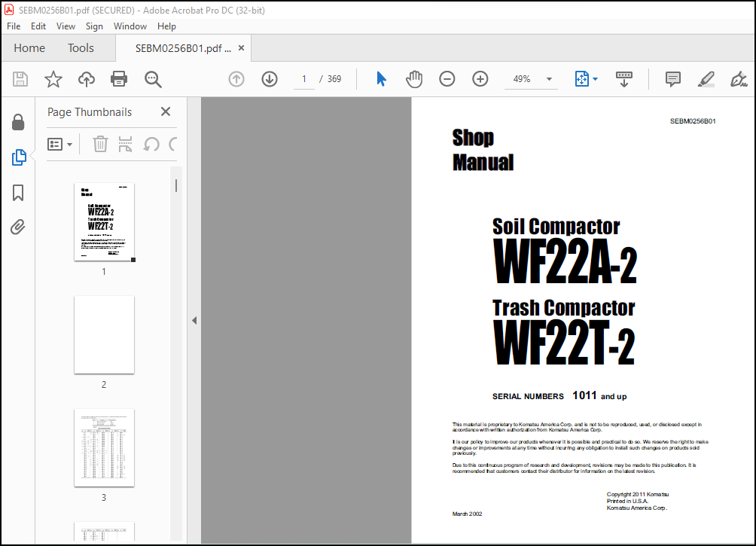The width and height of the screenshot is (756, 546).
Task: Click the 369 total page count
Action: point(334,79)
